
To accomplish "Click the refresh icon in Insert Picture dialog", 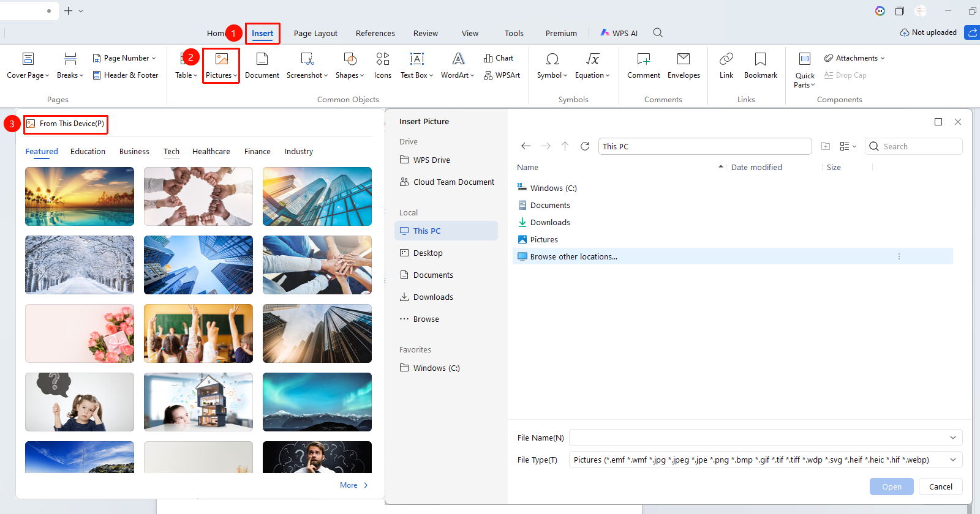I will point(585,146).
